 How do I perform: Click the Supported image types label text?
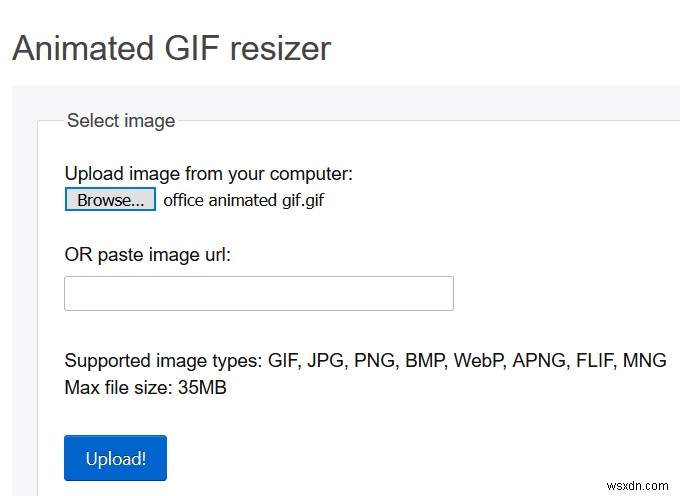159,361
